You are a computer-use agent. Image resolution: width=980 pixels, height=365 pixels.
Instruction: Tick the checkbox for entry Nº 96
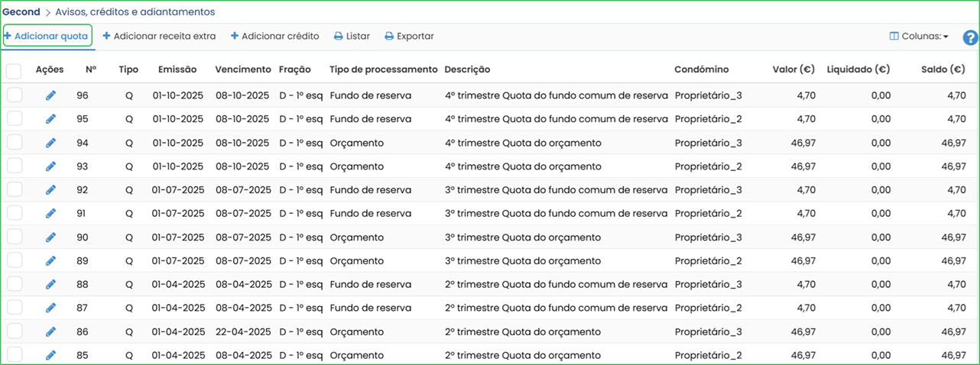[x=15, y=95]
